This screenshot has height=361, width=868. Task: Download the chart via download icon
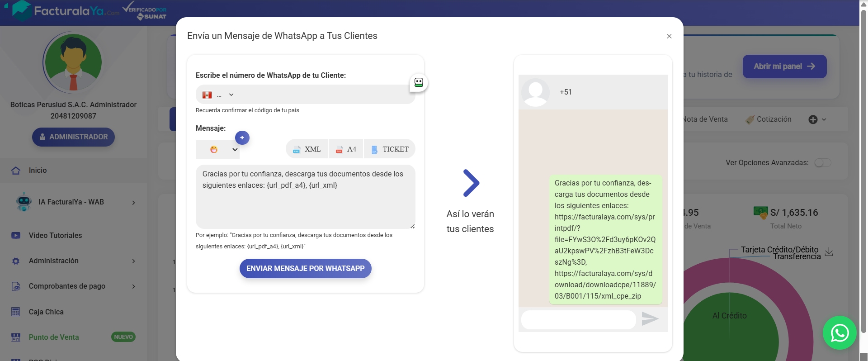click(x=829, y=252)
